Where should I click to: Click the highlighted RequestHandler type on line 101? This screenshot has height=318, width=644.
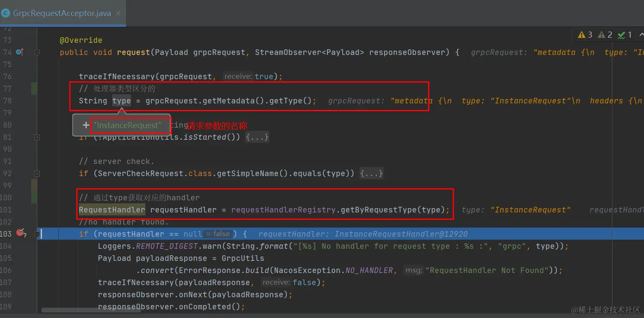[112, 210]
